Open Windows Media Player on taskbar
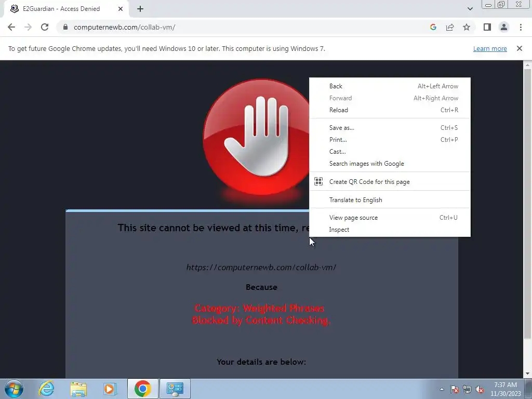532x399 pixels. [110, 389]
